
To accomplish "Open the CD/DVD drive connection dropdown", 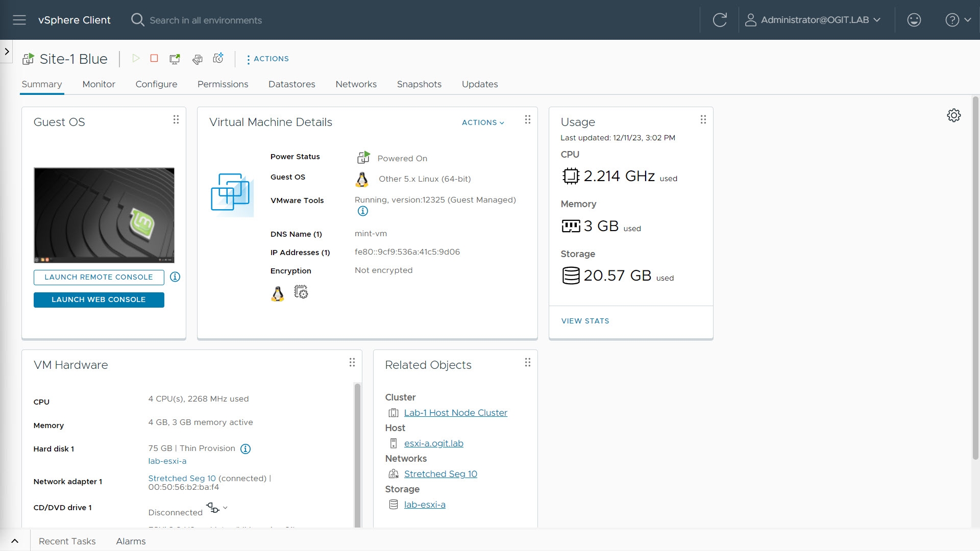I will coord(217,508).
